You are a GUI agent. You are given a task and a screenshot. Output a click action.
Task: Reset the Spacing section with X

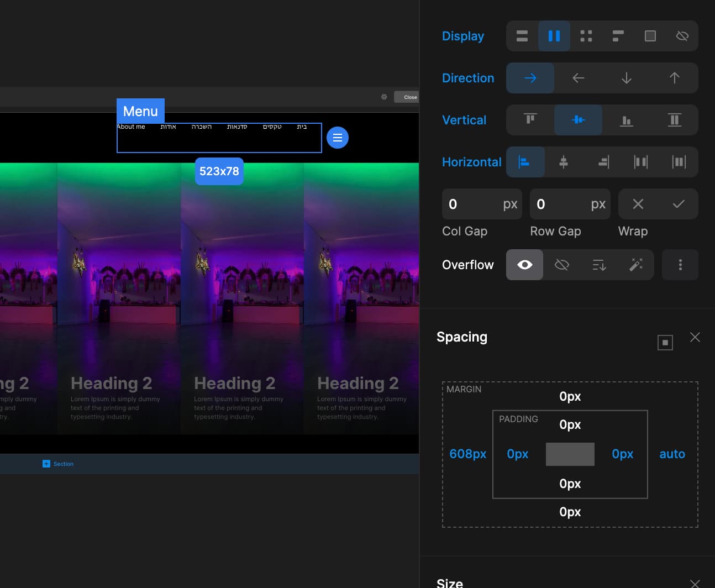tap(695, 337)
